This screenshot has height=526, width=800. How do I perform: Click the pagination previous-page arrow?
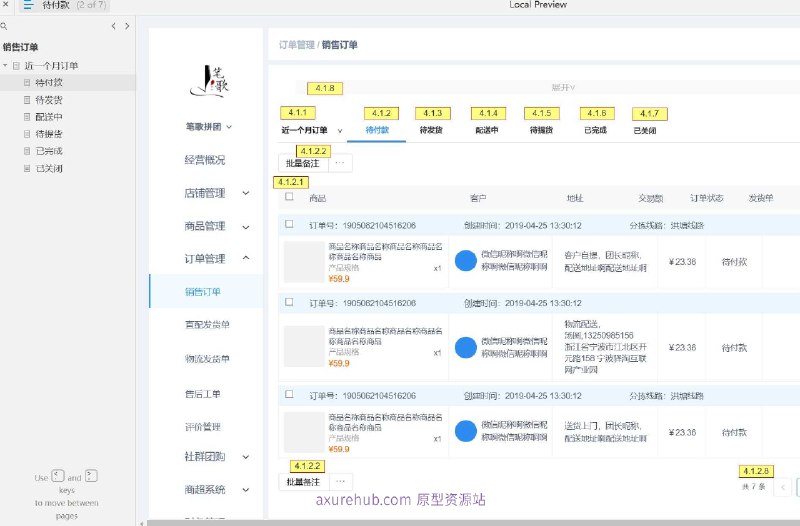click(783, 487)
